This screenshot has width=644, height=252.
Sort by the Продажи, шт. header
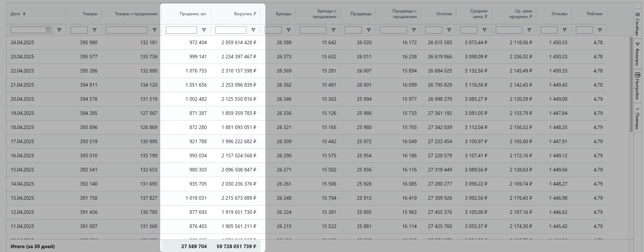point(193,14)
